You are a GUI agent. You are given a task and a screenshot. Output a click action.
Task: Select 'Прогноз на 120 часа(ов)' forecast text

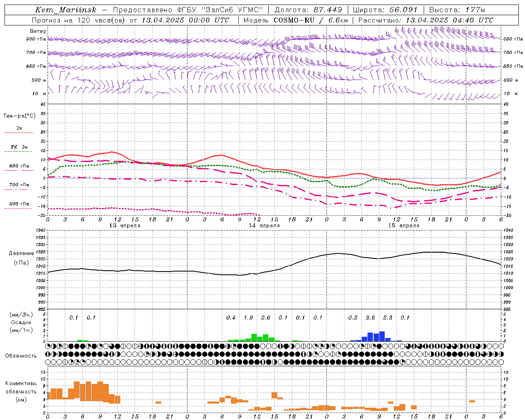point(79,20)
